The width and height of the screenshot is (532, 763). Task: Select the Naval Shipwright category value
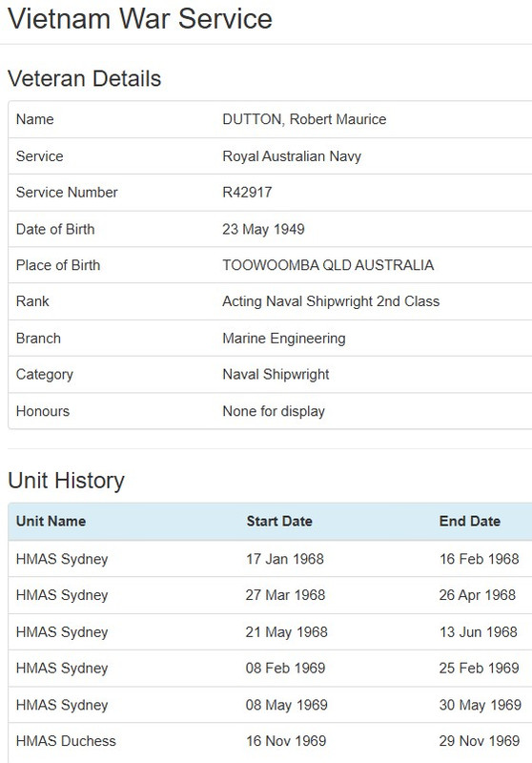pos(276,374)
